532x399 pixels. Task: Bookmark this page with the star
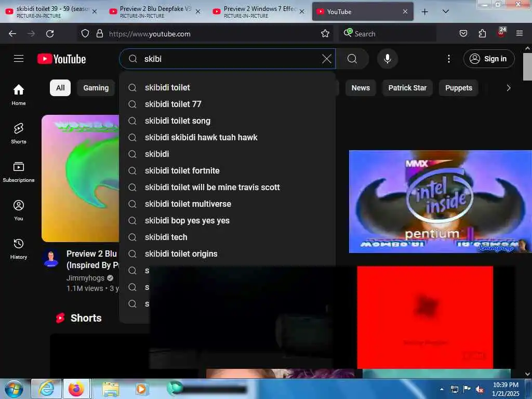click(x=325, y=34)
